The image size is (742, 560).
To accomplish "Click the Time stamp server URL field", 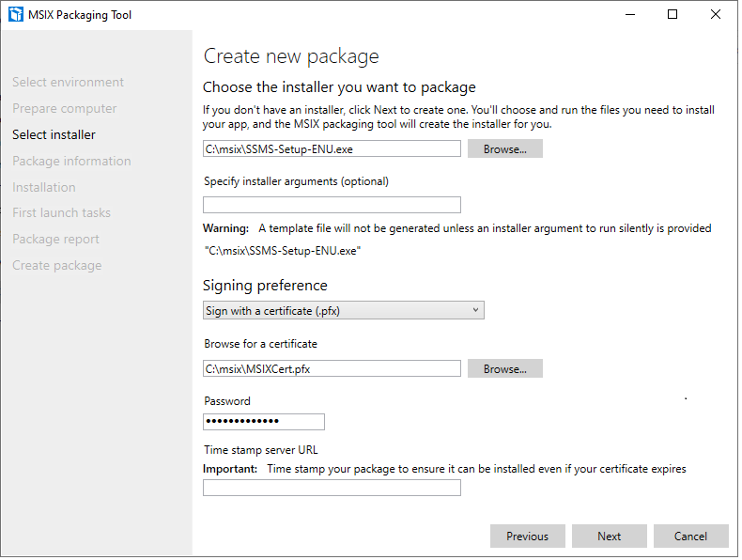I will click(333, 490).
